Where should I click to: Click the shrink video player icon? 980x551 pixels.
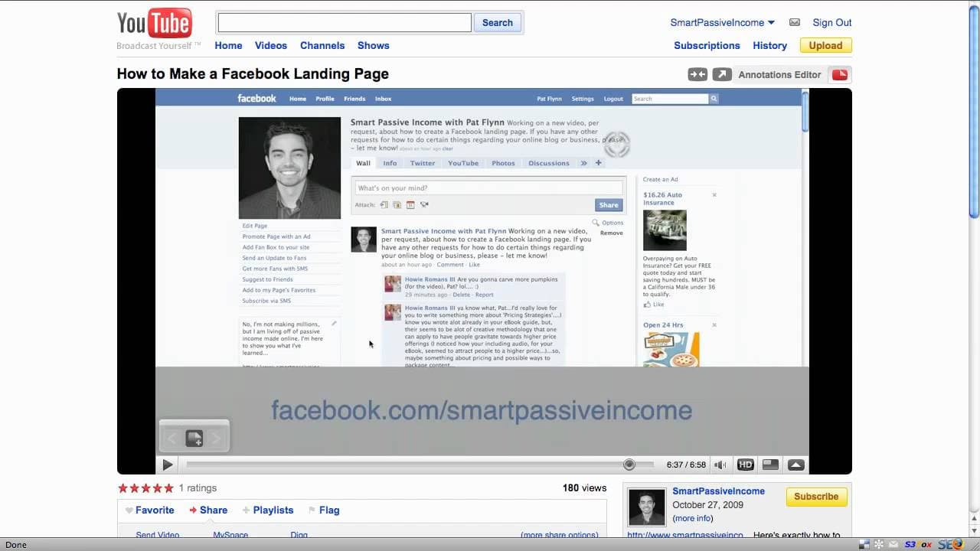click(697, 74)
